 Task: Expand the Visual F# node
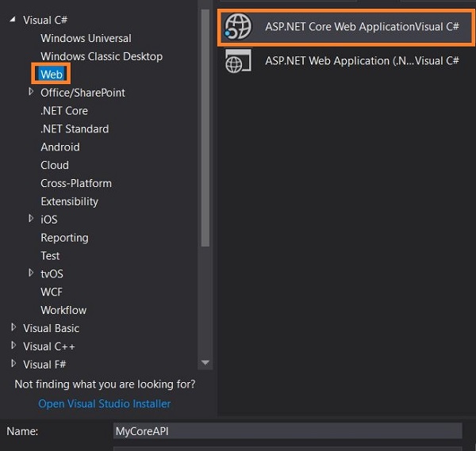(13, 364)
